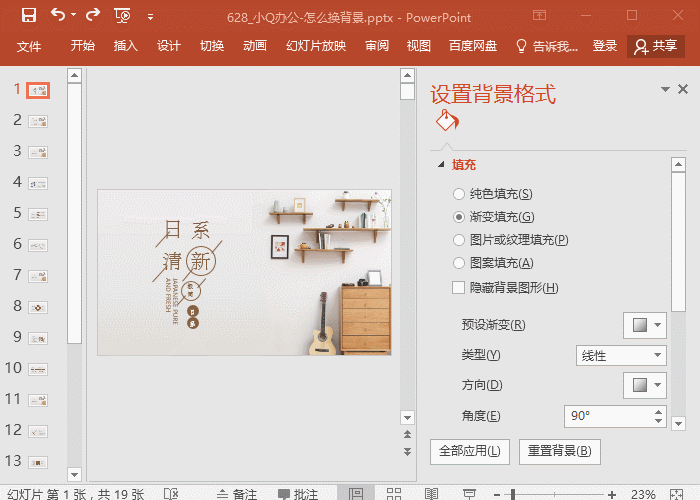Open the 文件 menu

tap(29, 46)
